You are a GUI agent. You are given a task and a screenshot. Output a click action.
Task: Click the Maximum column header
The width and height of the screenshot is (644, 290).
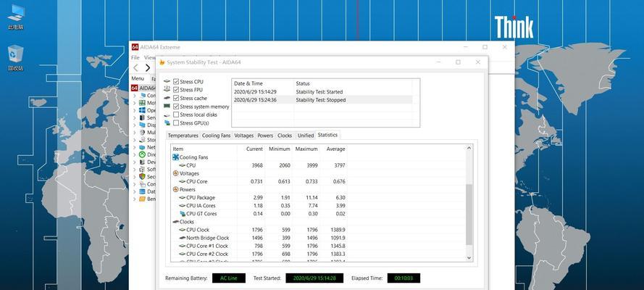tap(306, 149)
